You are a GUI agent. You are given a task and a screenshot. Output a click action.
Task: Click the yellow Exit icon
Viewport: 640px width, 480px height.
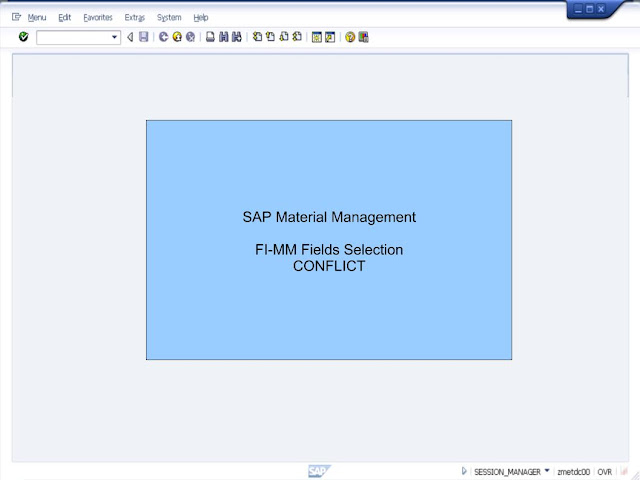point(177,37)
